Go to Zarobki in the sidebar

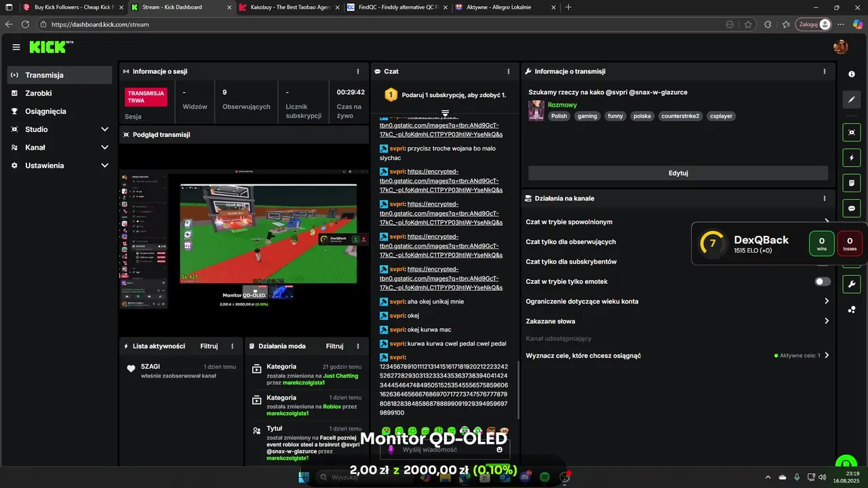60,93
